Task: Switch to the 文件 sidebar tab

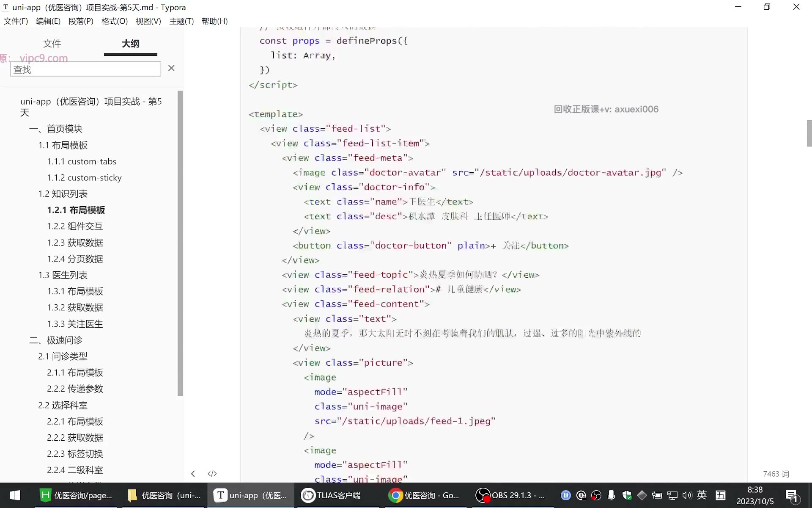Action: click(x=52, y=44)
